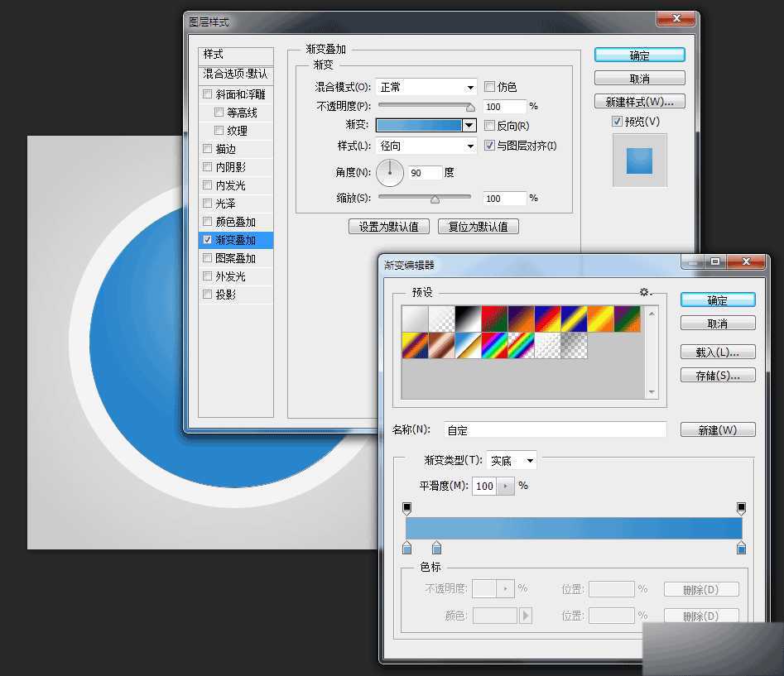Pick the copper gradient preset
This screenshot has height=676, width=784.
(x=440, y=346)
